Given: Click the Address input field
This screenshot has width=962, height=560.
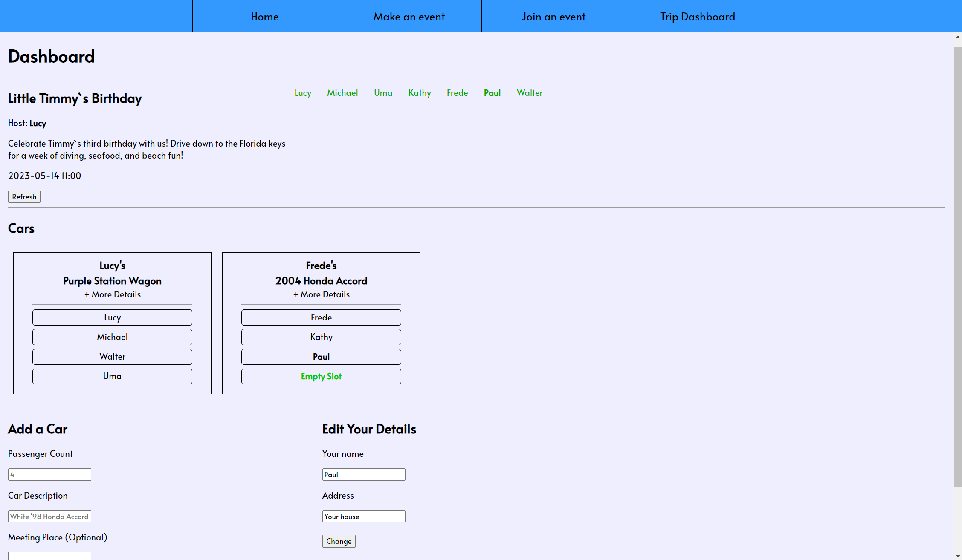Looking at the screenshot, I should 363,516.
